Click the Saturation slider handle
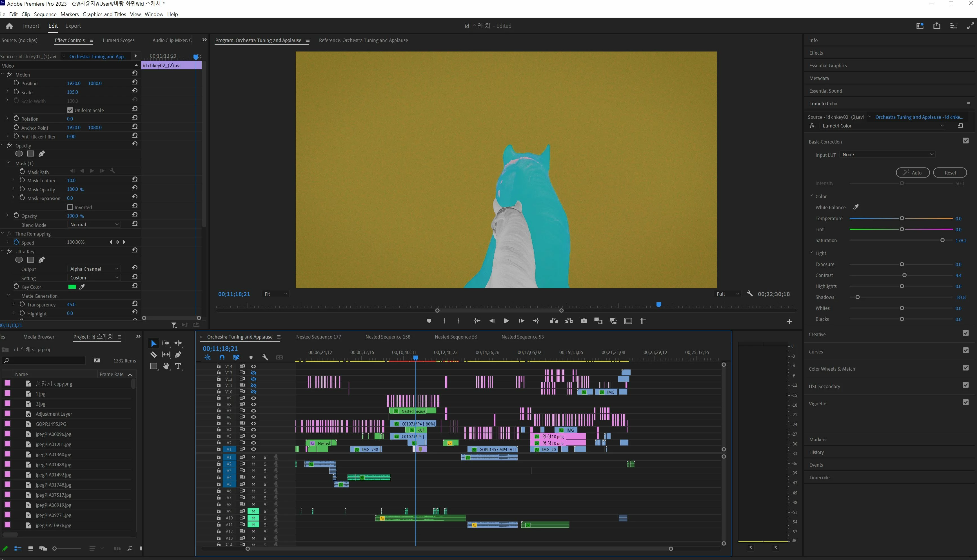 (942, 240)
